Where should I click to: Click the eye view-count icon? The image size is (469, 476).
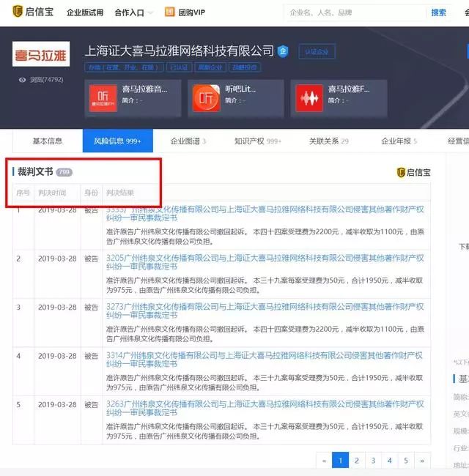pyautogui.click(x=22, y=80)
